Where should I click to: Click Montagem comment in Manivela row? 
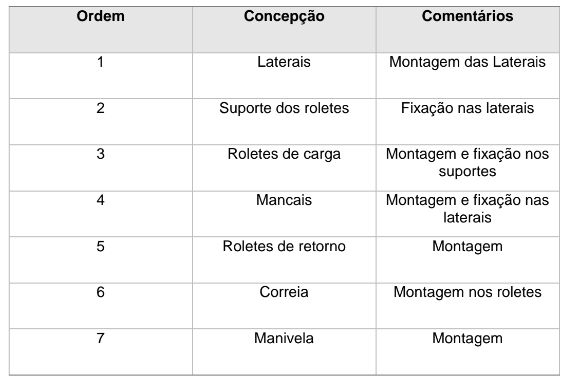(x=467, y=339)
